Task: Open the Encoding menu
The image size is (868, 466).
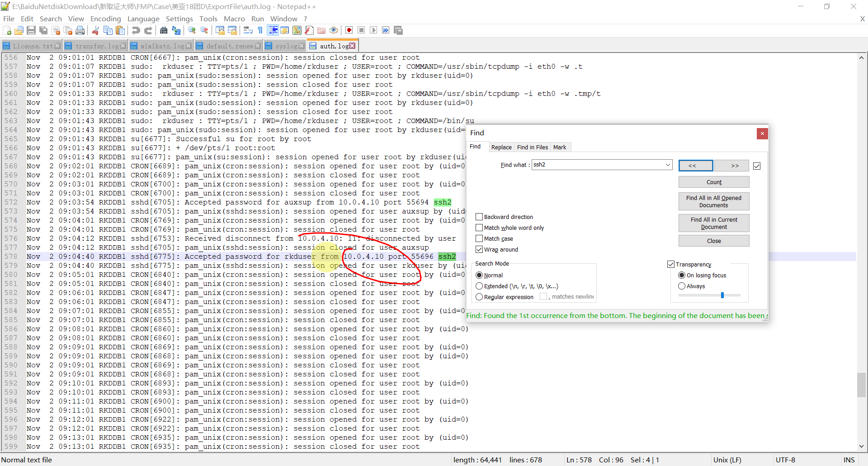Action: pos(105,19)
